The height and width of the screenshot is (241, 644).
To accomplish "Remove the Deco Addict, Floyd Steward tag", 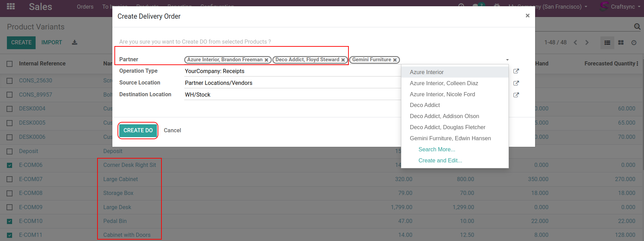I will click(x=343, y=60).
